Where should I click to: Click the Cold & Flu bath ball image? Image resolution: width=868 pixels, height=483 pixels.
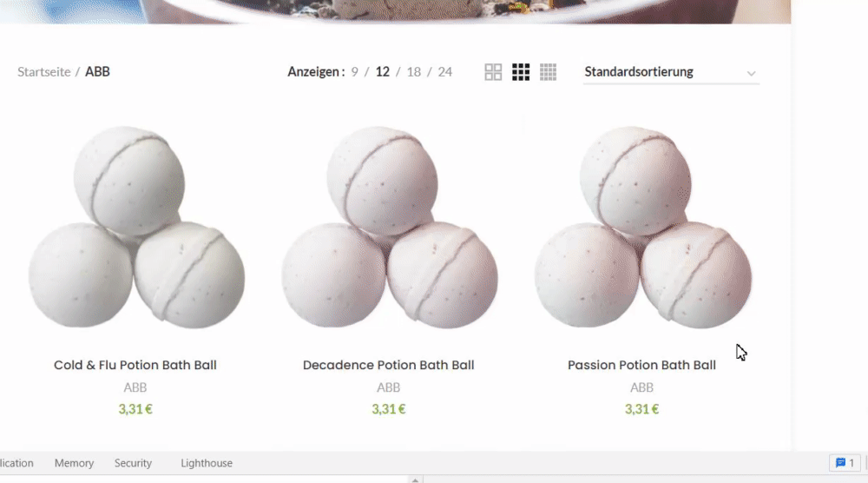click(x=136, y=228)
